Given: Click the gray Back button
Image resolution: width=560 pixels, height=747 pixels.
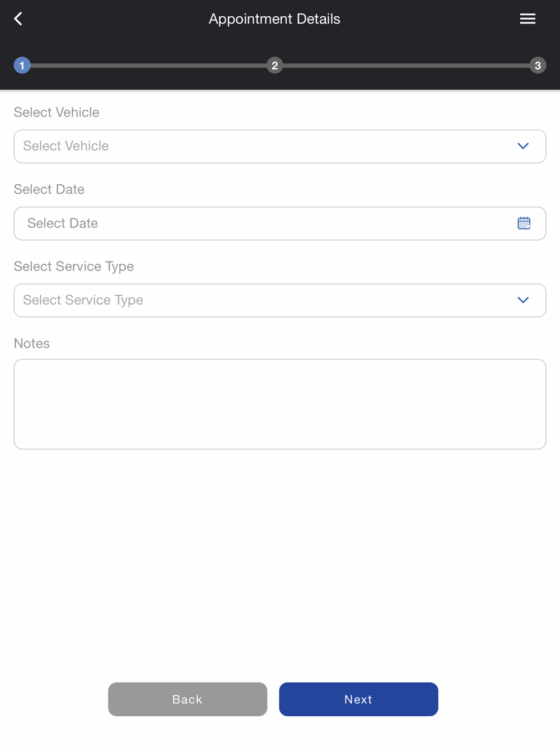Looking at the screenshot, I should click(188, 699).
